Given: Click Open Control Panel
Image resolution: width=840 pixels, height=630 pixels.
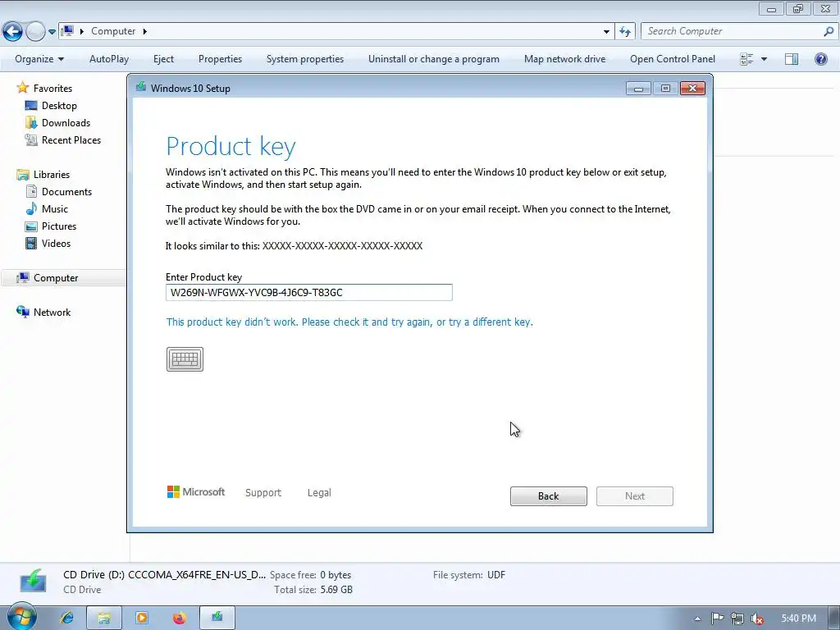Looking at the screenshot, I should [x=673, y=59].
